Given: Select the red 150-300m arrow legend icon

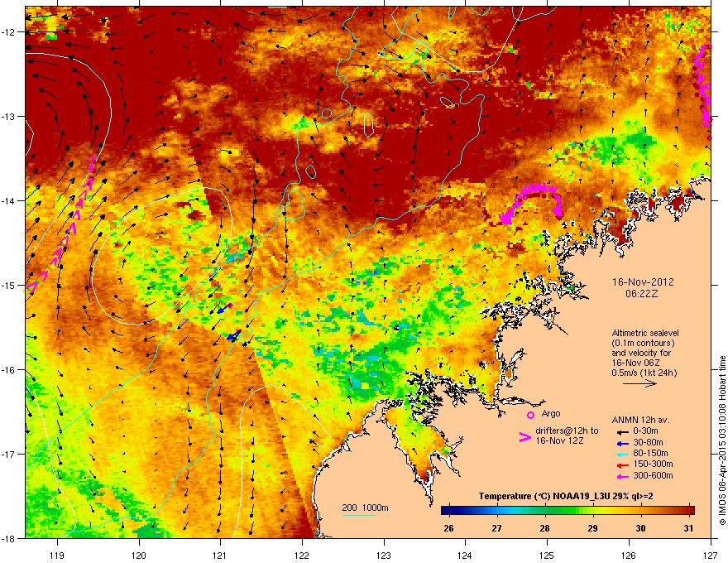Looking at the screenshot, I should [x=623, y=465].
